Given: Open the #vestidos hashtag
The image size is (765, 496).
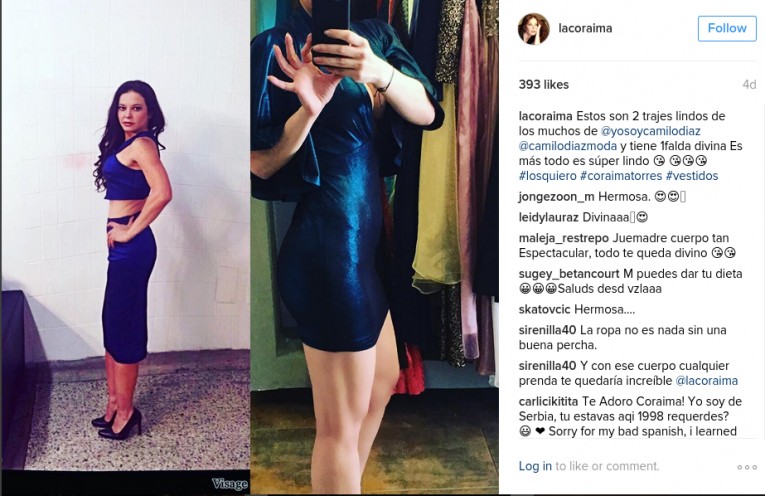Looking at the screenshot, I should (692, 176).
